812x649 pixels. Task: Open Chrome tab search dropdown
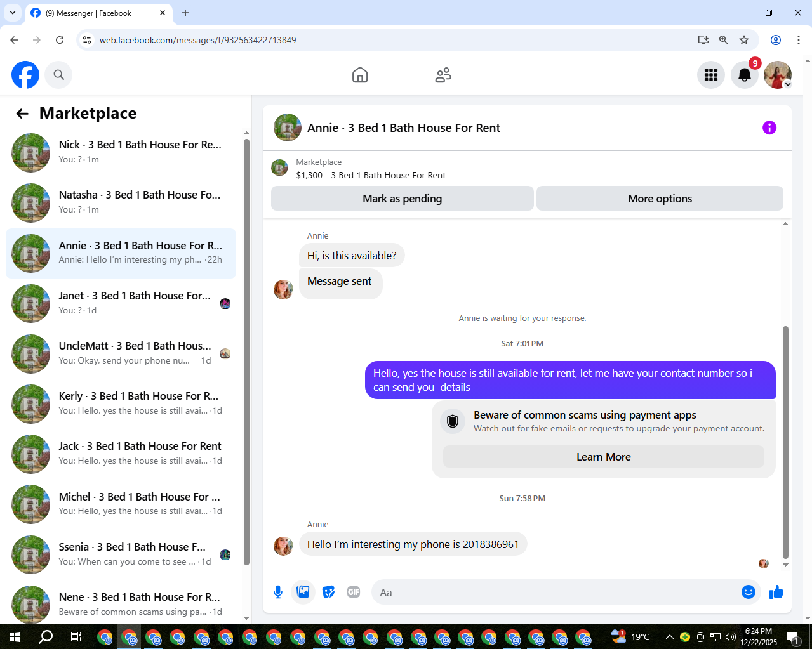12,13
